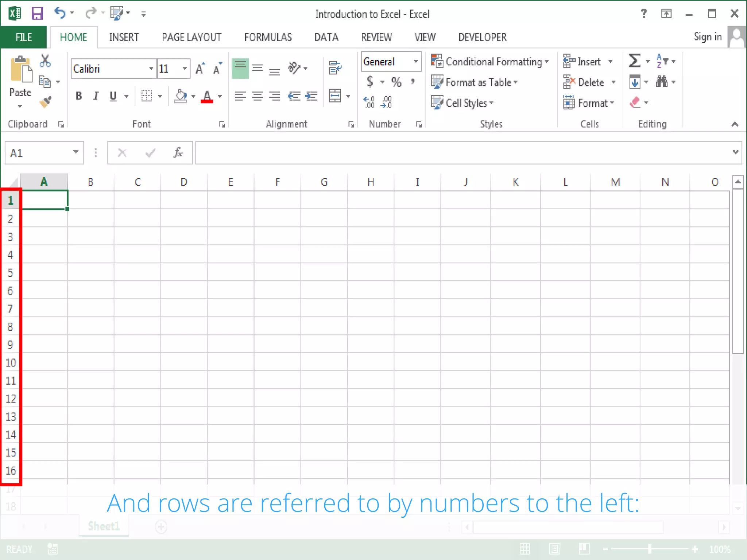
Task: Align text to the left
Action: [x=240, y=96]
